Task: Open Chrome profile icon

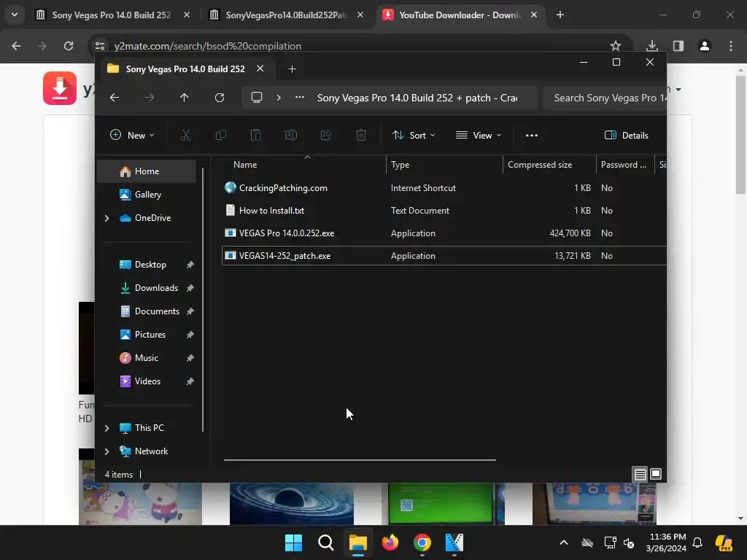Action: (705, 46)
